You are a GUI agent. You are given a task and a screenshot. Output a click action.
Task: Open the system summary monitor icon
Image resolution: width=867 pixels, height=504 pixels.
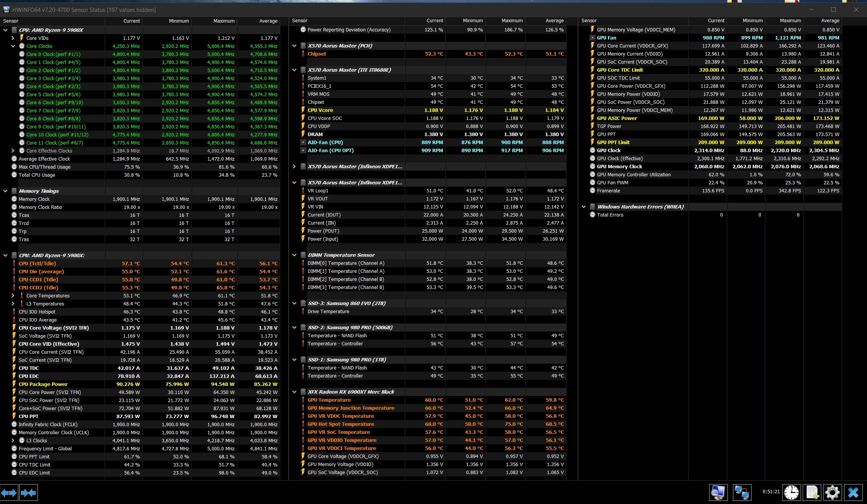(718, 493)
